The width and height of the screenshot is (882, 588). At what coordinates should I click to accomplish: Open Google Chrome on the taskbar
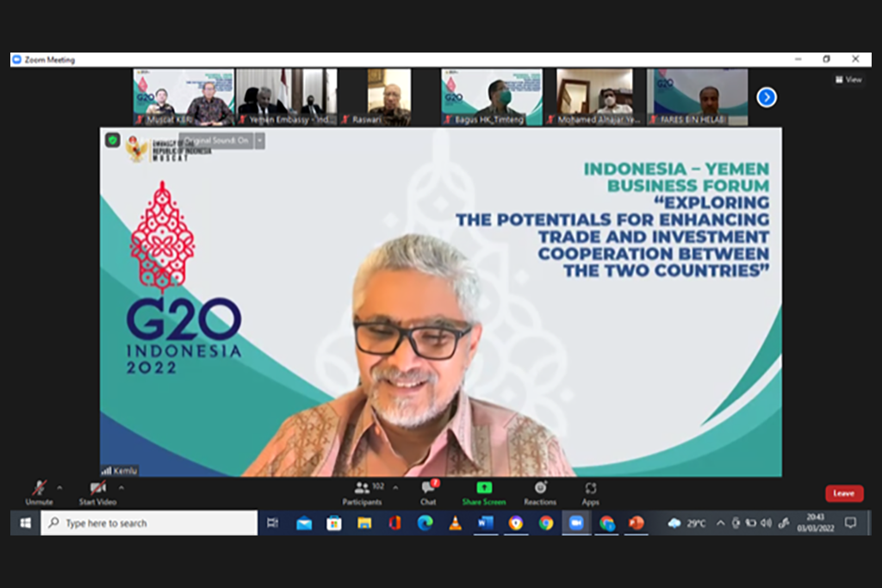point(545,523)
